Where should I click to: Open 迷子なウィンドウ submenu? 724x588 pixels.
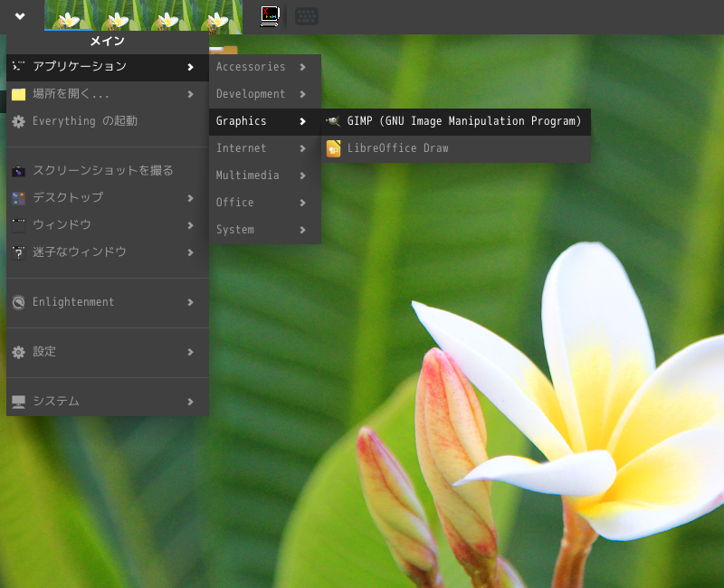(x=108, y=252)
